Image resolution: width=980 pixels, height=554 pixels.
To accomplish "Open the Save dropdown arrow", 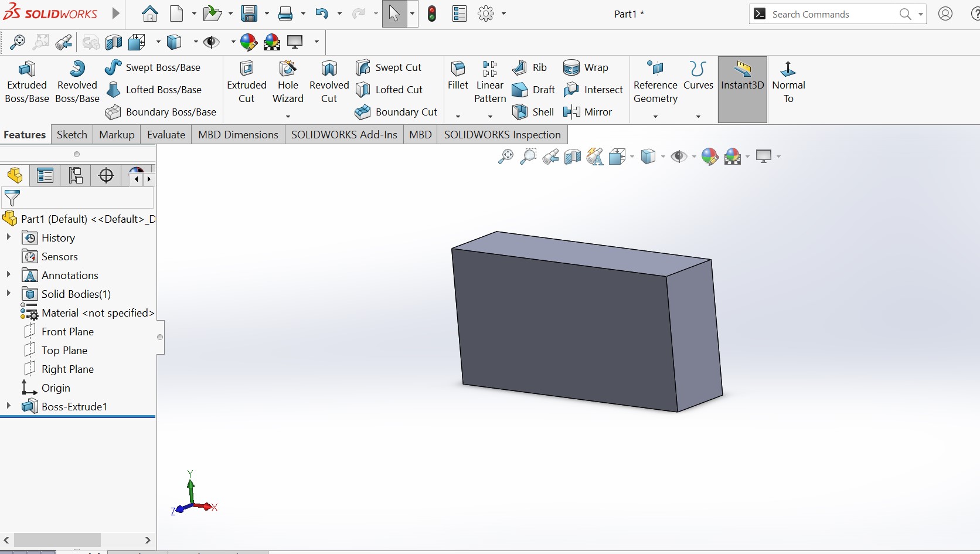I will 267,14.
